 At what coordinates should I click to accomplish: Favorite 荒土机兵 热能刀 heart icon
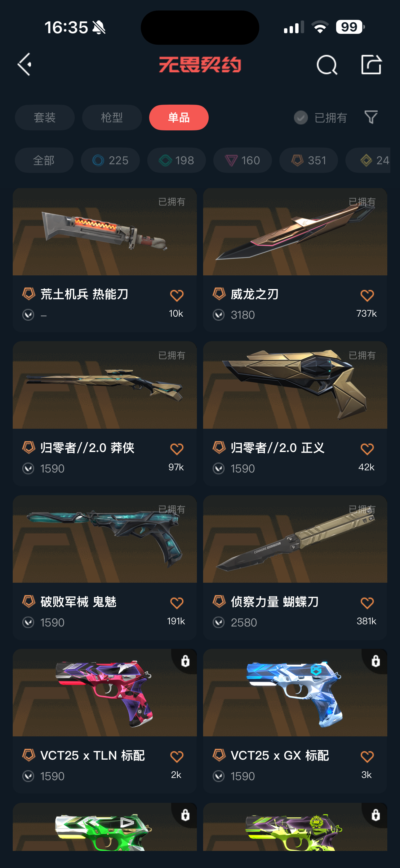tap(176, 296)
